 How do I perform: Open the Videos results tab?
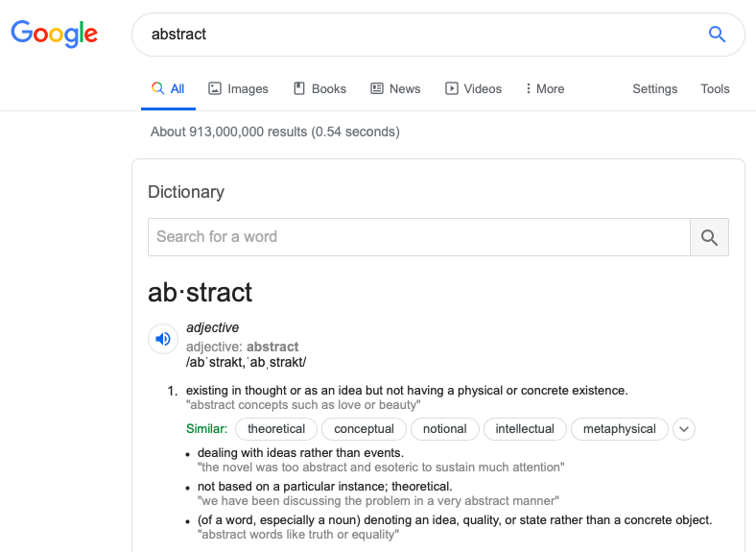pyautogui.click(x=473, y=88)
